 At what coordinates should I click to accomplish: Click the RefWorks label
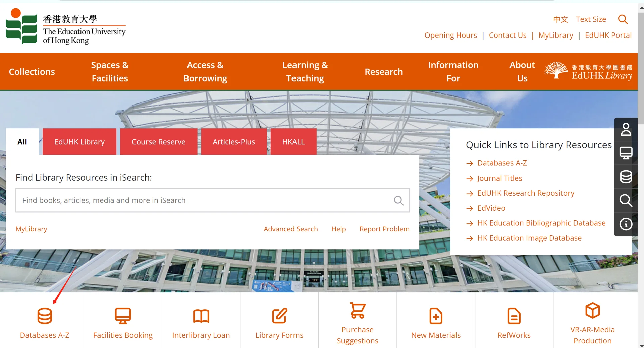coord(514,335)
